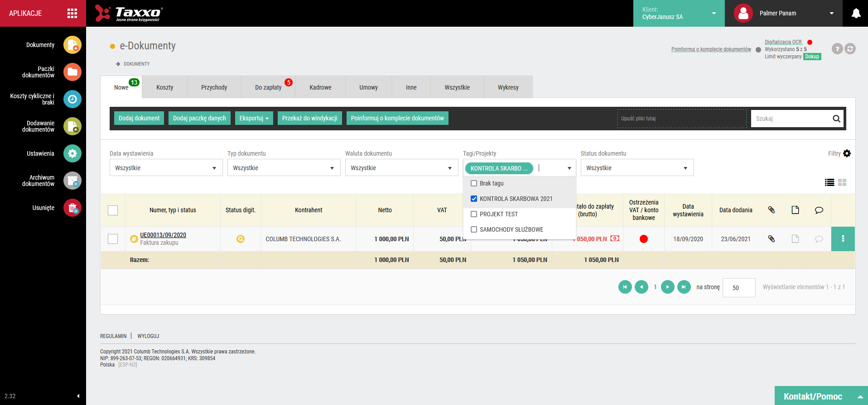Open the UE00013/09/2020 invoice link

(163, 235)
